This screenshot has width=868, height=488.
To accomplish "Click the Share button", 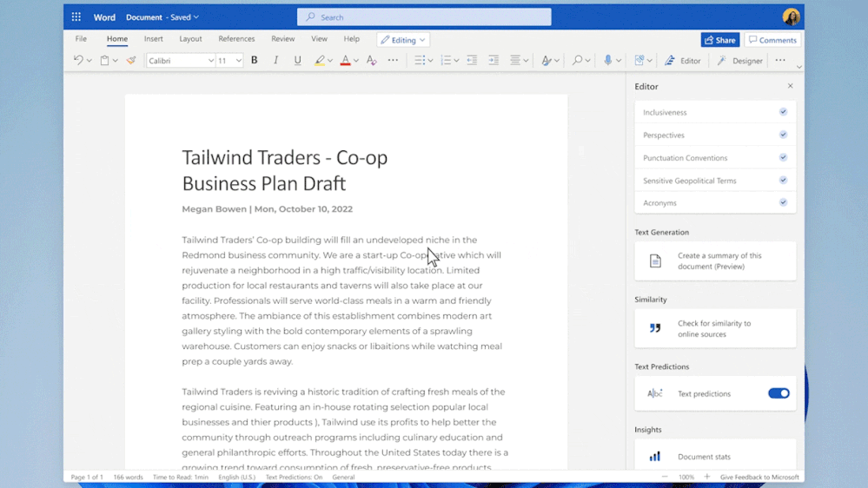I will tap(720, 40).
